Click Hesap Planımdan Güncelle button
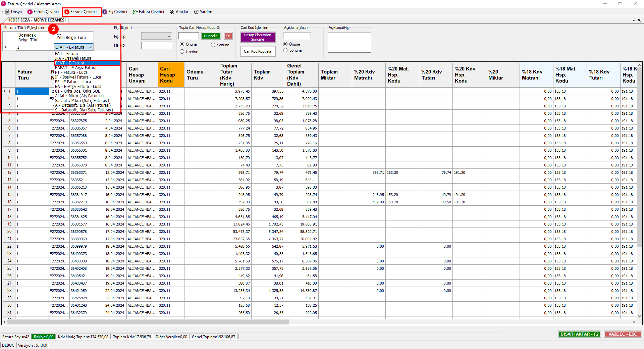 click(x=257, y=37)
